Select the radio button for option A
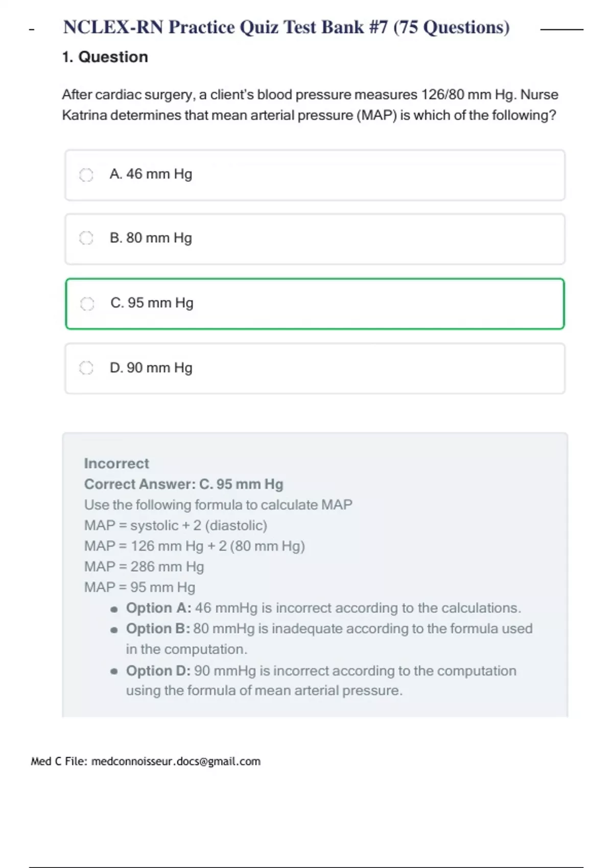The height and width of the screenshot is (868, 613). click(x=86, y=175)
